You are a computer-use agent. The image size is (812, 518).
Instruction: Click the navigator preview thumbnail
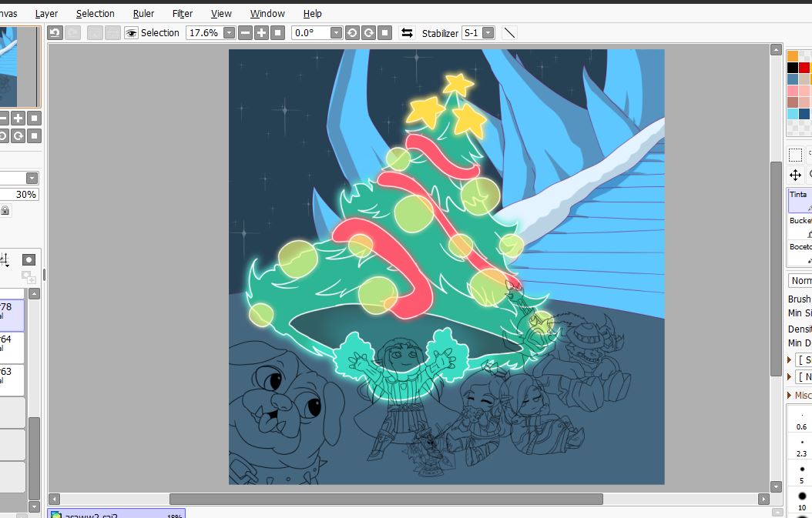[19, 67]
